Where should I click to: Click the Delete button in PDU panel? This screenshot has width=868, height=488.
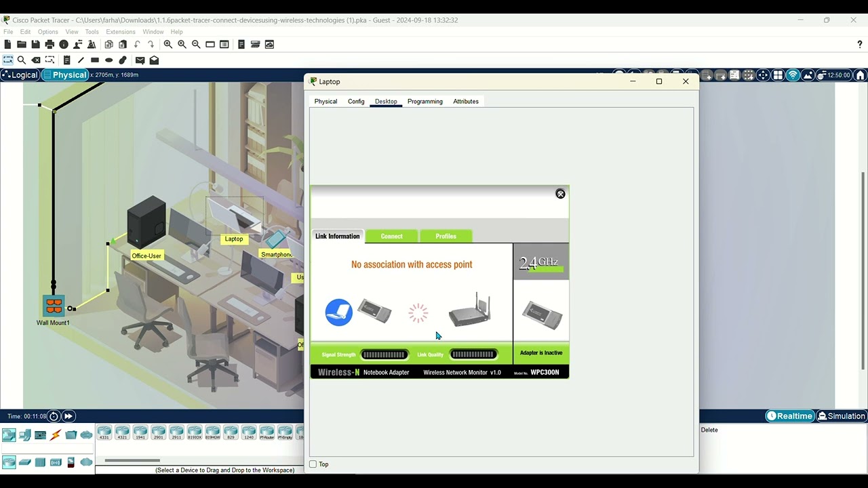(x=709, y=430)
